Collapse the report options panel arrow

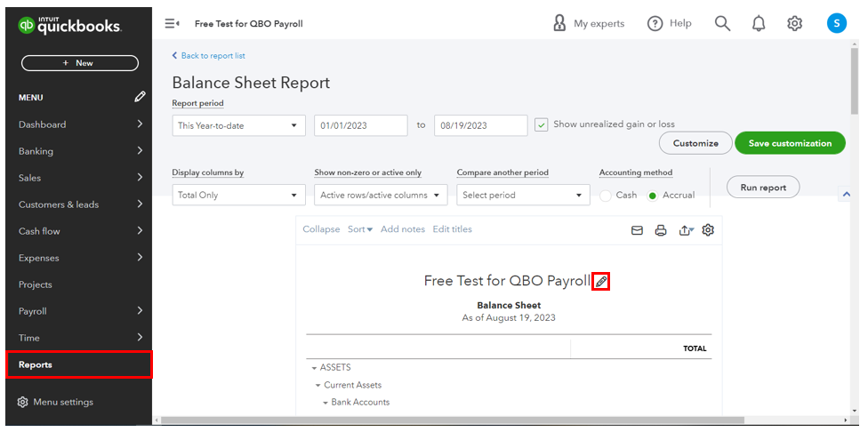pos(846,194)
